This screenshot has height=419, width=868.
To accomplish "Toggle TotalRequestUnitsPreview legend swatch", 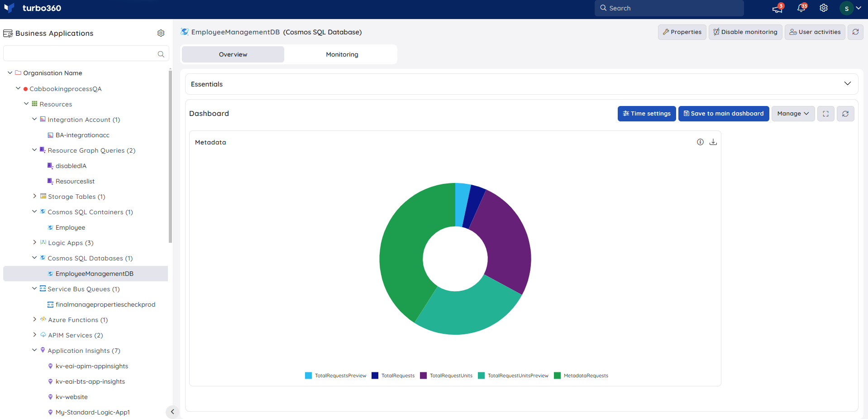I will click(481, 376).
